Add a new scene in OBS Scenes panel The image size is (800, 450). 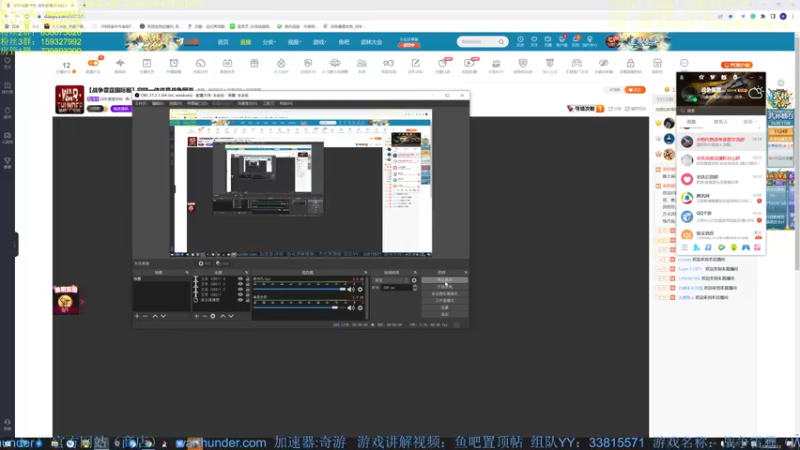click(137, 316)
